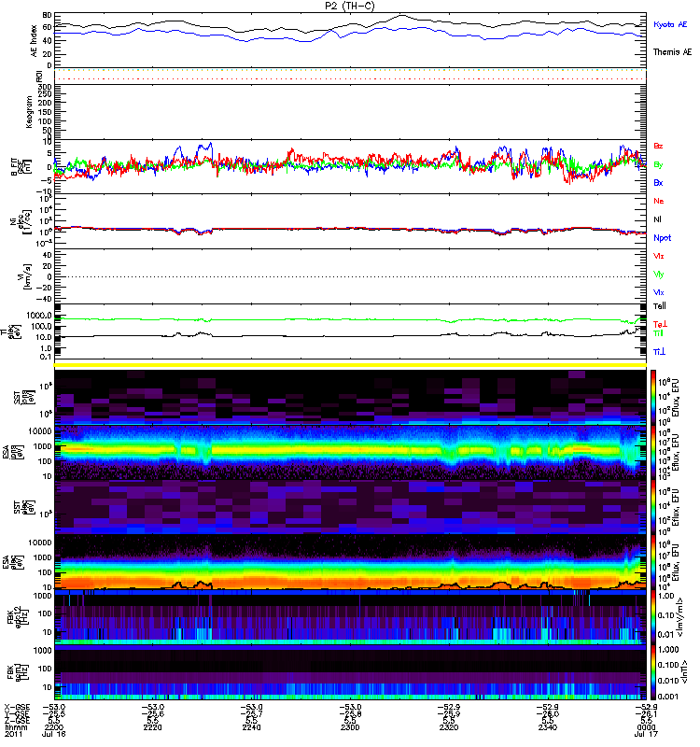Click the '<|nT|>' colorbar unit label

[684, 672]
